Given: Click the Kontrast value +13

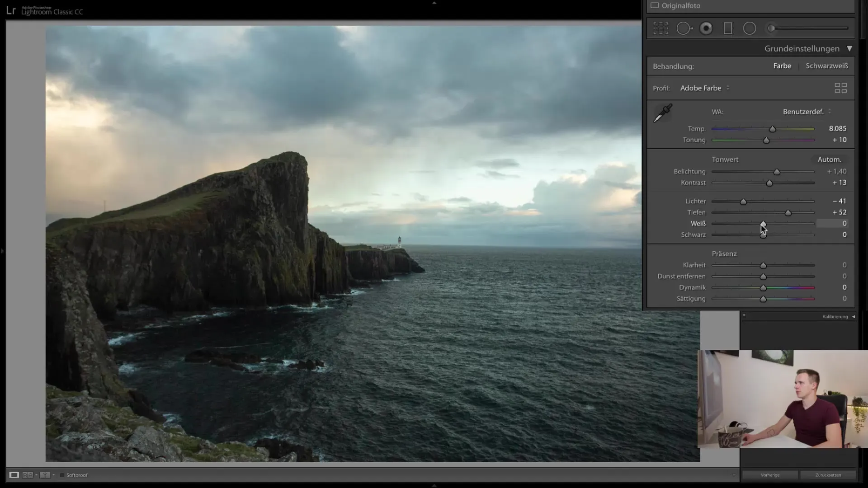Looking at the screenshot, I should point(840,183).
